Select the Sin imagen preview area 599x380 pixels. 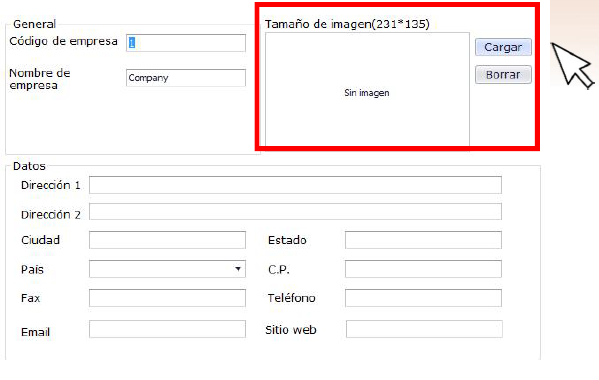pos(367,91)
